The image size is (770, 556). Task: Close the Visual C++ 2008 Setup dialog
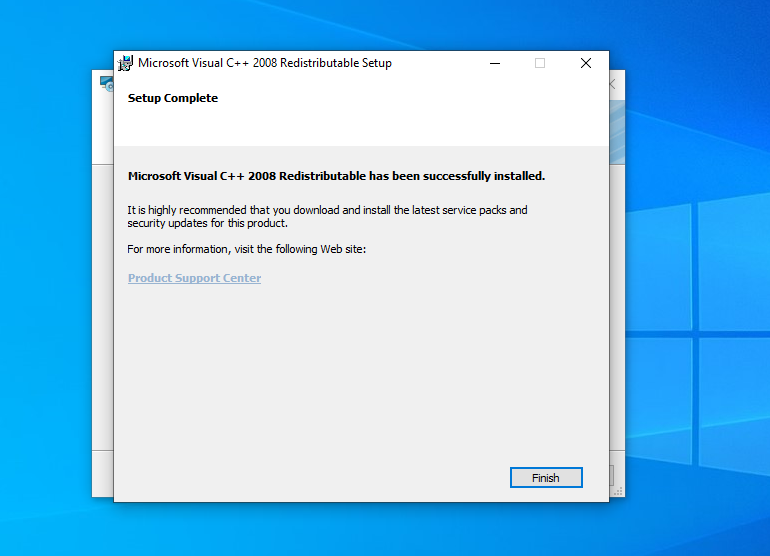(x=585, y=63)
